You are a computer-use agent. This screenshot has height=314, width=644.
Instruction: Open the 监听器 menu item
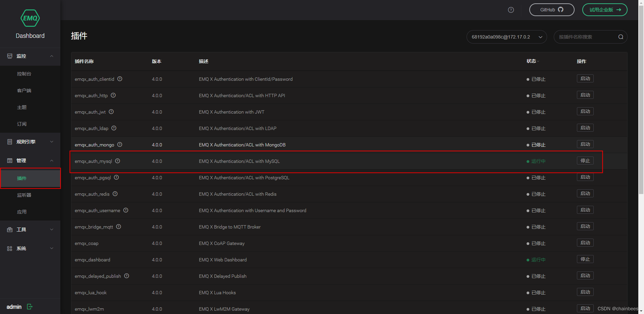pos(30,195)
